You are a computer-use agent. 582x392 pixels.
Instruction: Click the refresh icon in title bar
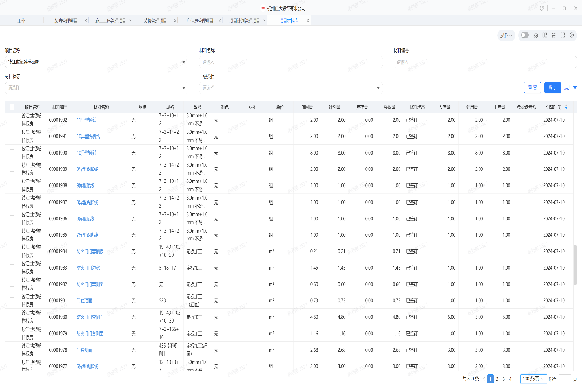point(541,8)
